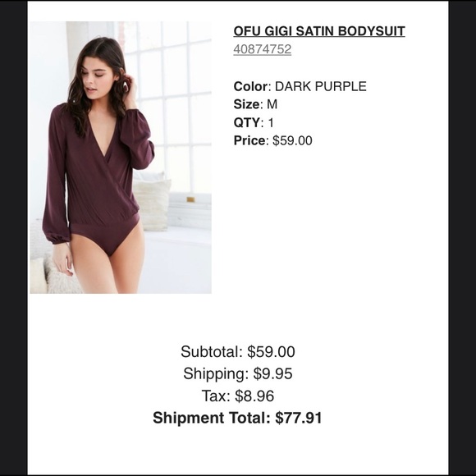Click the bold Price label

249,140
